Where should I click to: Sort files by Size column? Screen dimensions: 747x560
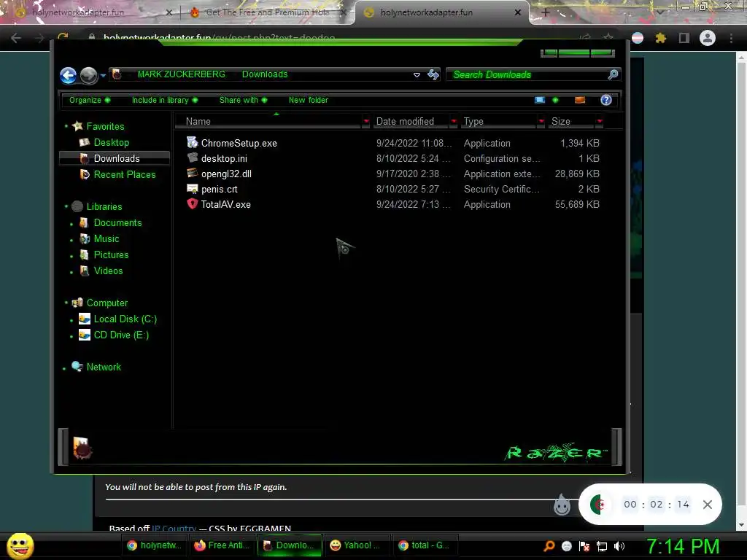click(x=572, y=122)
